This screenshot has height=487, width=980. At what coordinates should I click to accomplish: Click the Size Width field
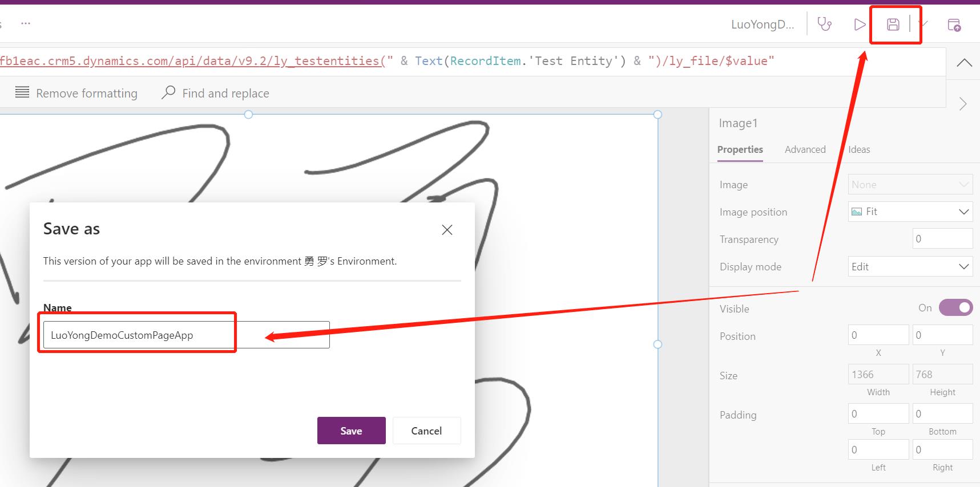click(x=878, y=374)
